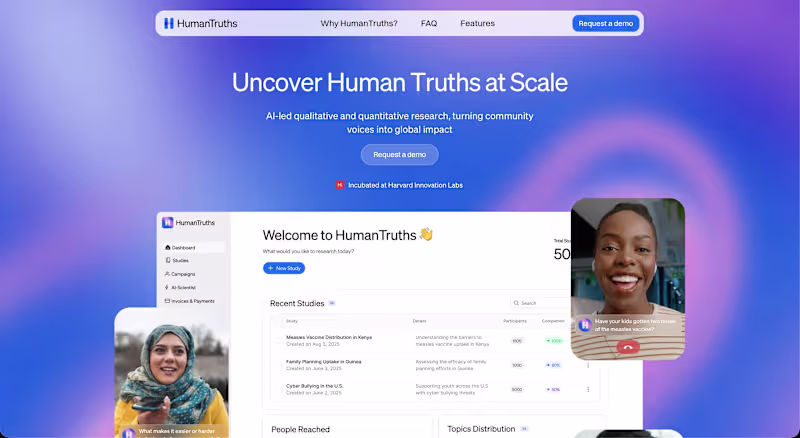800x438 pixels.
Task: Open the Dashboard sidebar item
Action: (x=194, y=248)
